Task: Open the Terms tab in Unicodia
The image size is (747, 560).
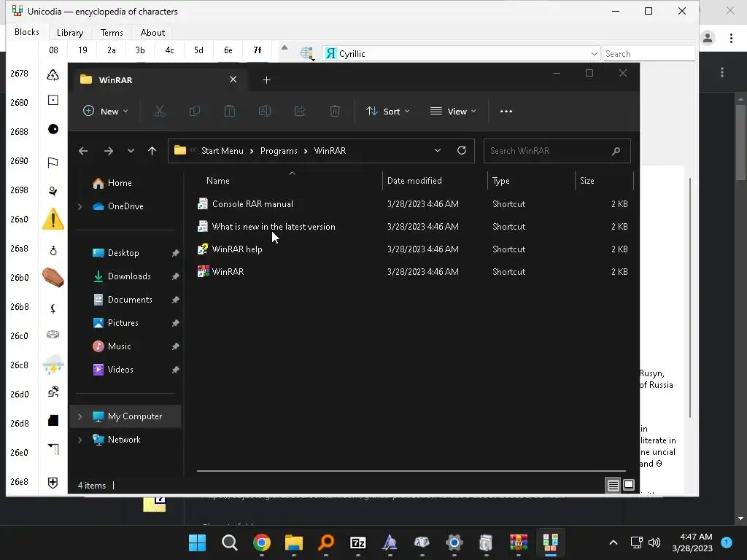Action: pyautogui.click(x=112, y=32)
